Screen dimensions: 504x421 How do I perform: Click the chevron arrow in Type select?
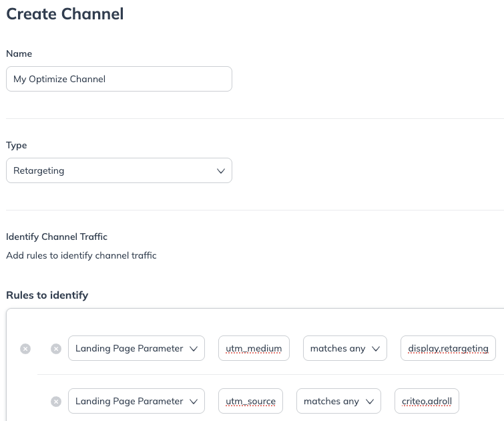pos(221,171)
